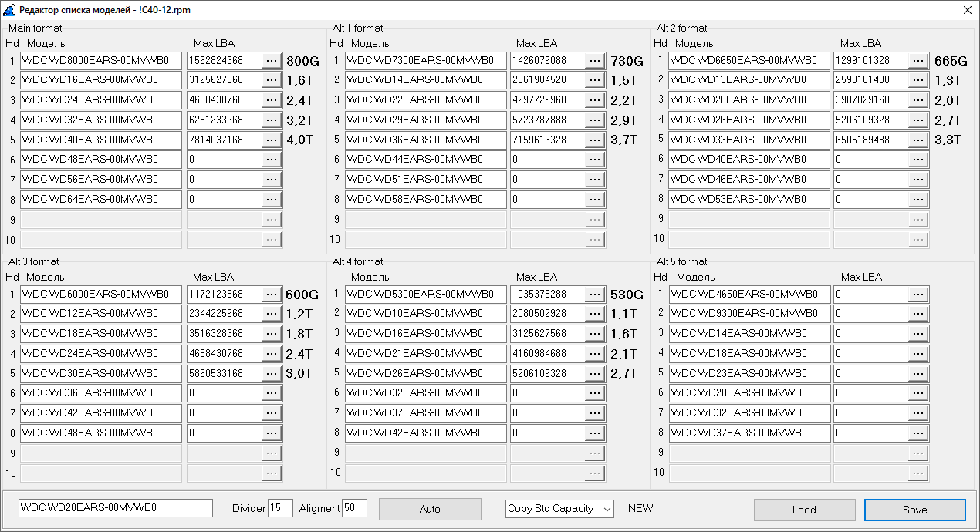The width and height of the screenshot is (980, 532).
Task: Click model field WDC WD6650EARS-00MVWB0
Action: coord(749,60)
